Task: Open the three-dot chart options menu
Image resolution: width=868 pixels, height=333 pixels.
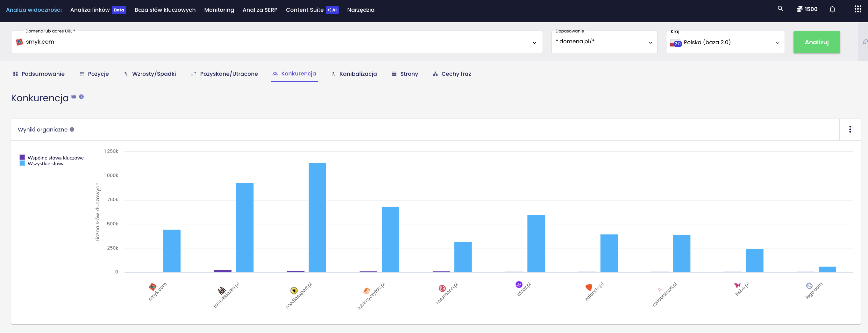Action: pos(850,130)
